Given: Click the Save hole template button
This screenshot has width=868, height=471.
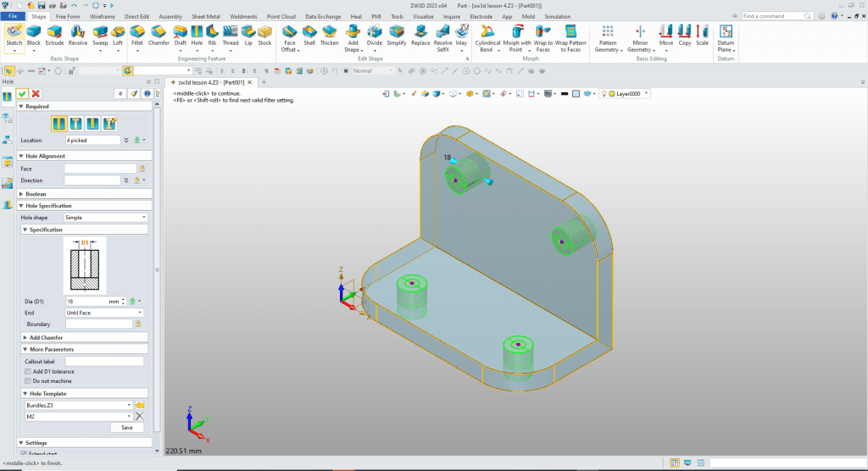Looking at the screenshot, I should point(126,428).
